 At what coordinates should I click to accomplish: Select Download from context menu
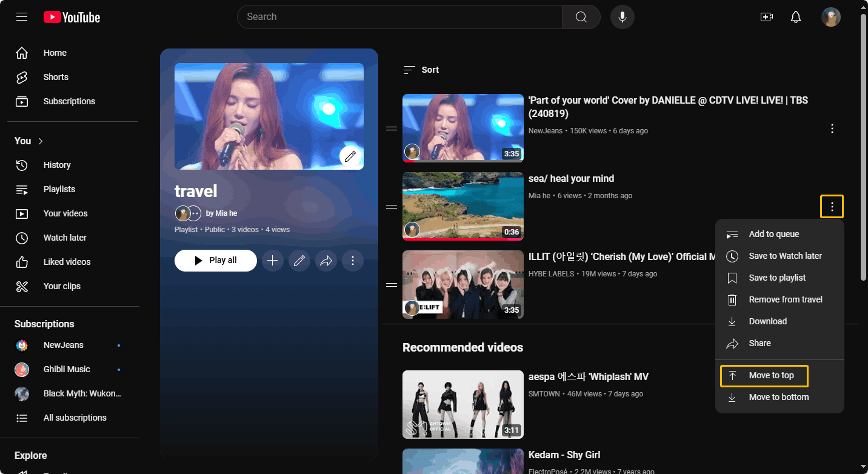(780, 321)
